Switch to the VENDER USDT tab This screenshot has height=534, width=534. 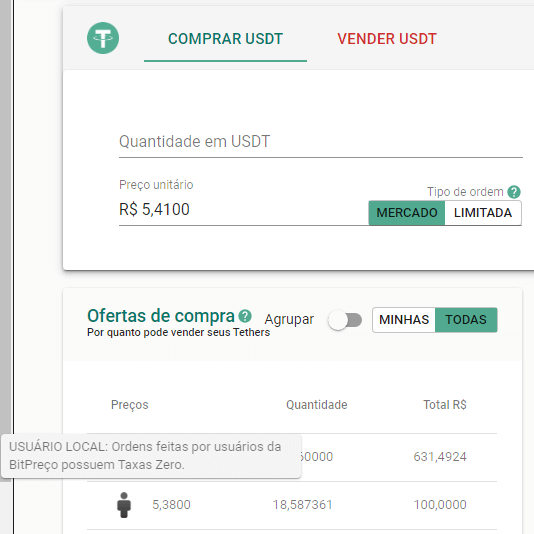coord(387,39)
